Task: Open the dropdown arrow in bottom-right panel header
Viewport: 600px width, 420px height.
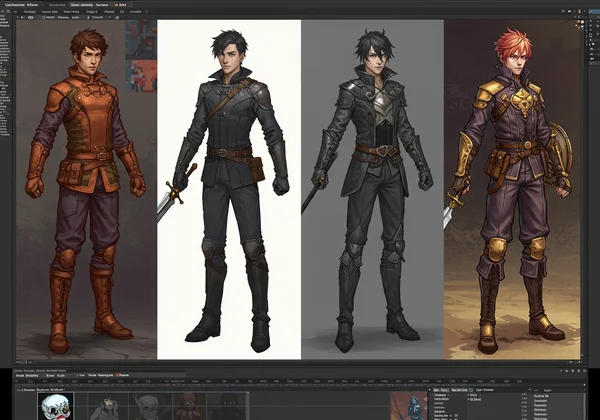Action: pyautogui.click(x=530, y=390)
